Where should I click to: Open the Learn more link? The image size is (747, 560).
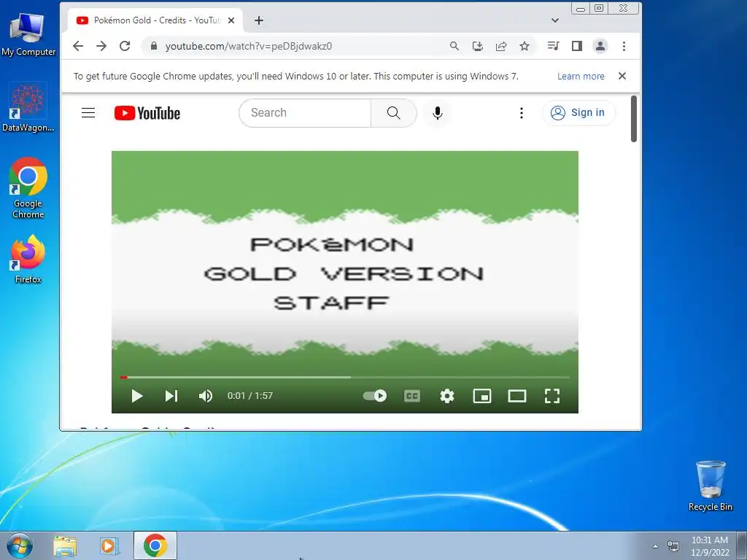[x=581, y=76]
